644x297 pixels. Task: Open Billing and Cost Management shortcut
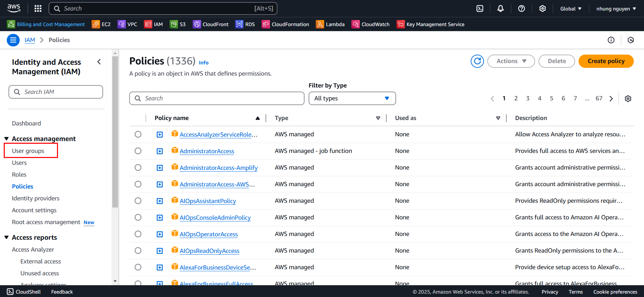[46, 24]
